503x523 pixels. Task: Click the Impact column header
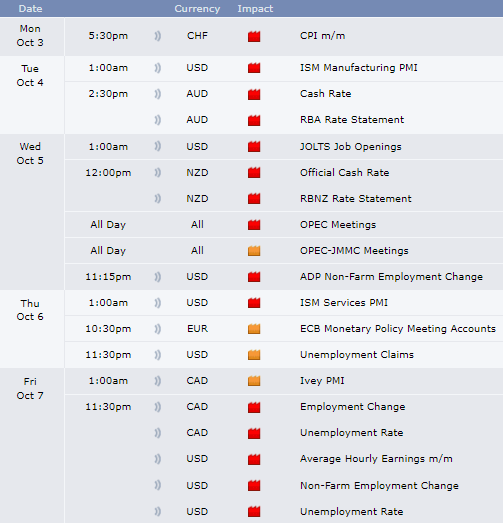[255, 9]
